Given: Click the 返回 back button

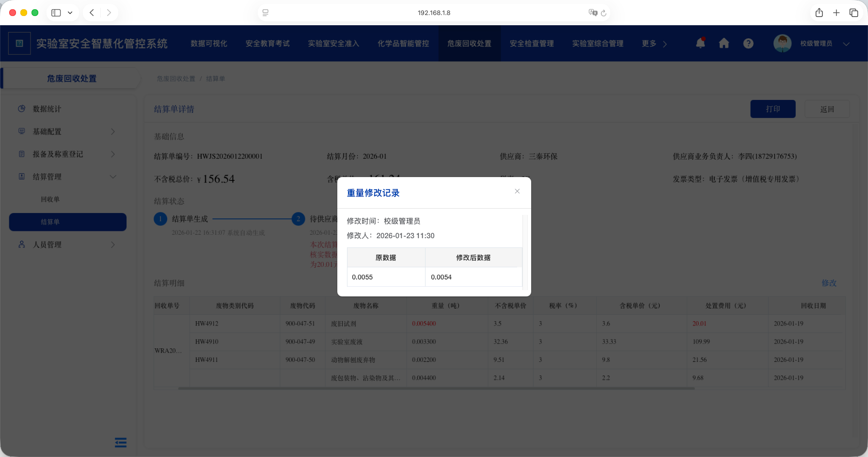Looking at the screenshot, I should (x=827, y=109).
